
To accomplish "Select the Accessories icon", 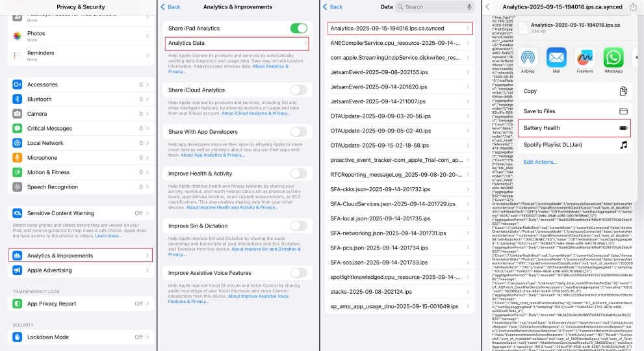I will [x=18, y=84].
